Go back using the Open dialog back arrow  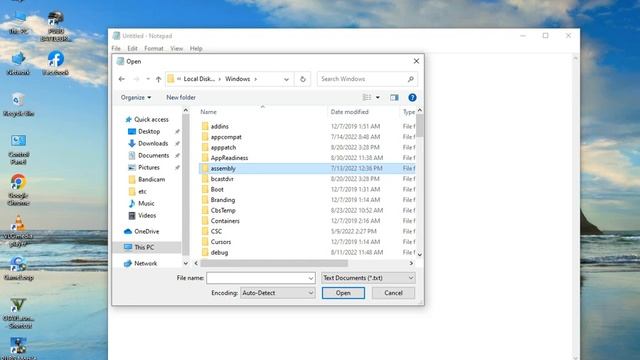click(122, 79)
